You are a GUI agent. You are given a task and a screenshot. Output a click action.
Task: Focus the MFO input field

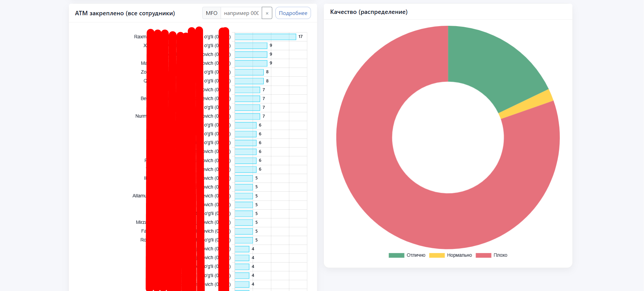[241, 13]
